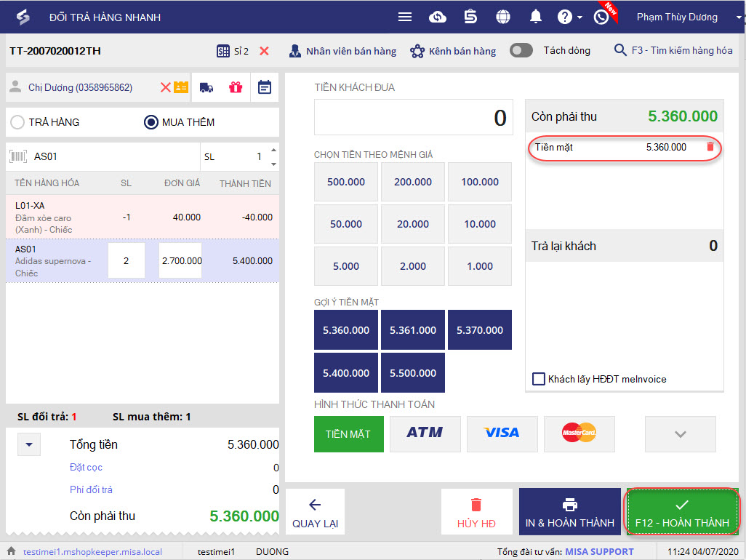Add 200.000 denomination
The height and width of the screenshot is (560, 746).
point(413,182)
